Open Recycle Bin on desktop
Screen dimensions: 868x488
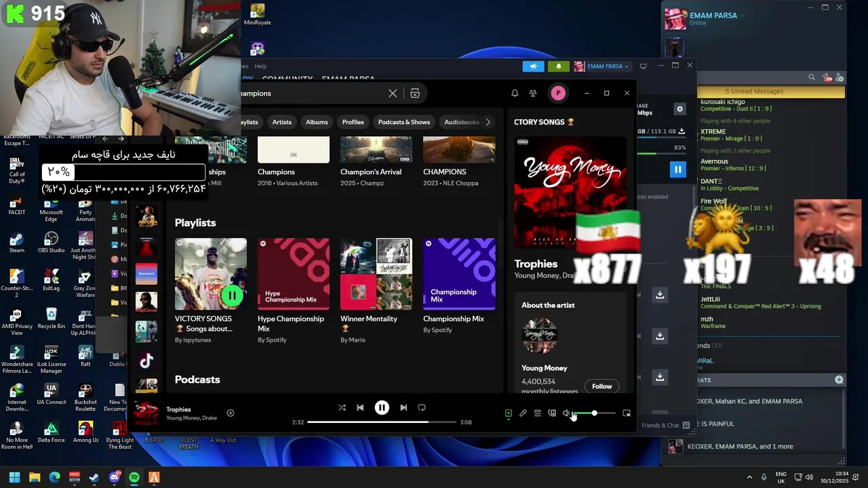(52, 319)
